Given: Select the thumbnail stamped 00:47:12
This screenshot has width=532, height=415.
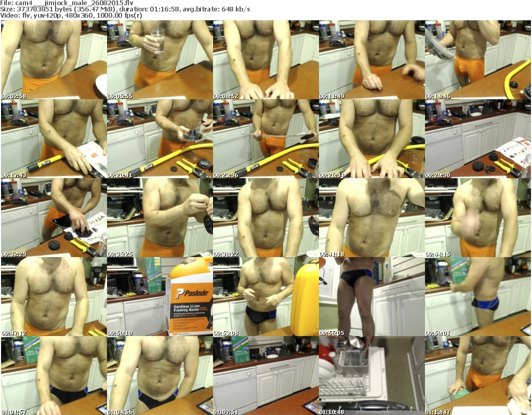Looking at the screenshot, I should pos(54,297).
